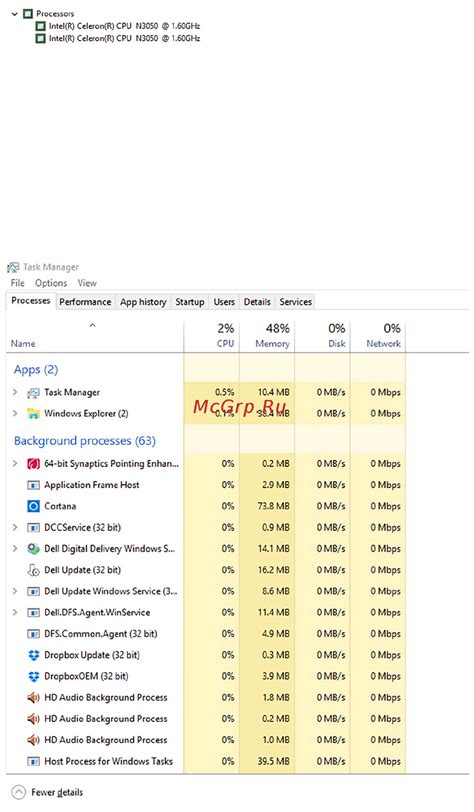Click the second Celeron N3050 processor icon
This screenshot has height=812, width=474.
tap(40, 38)
